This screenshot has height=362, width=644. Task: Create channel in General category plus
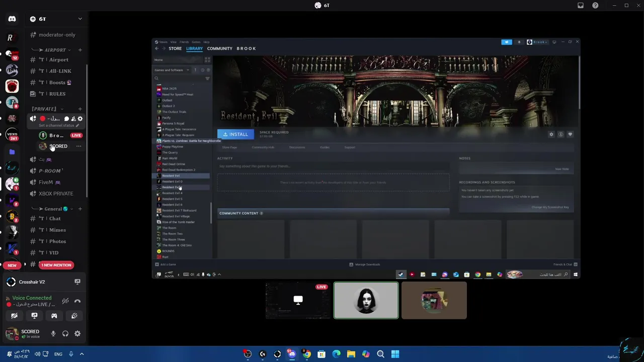(80, 209)
